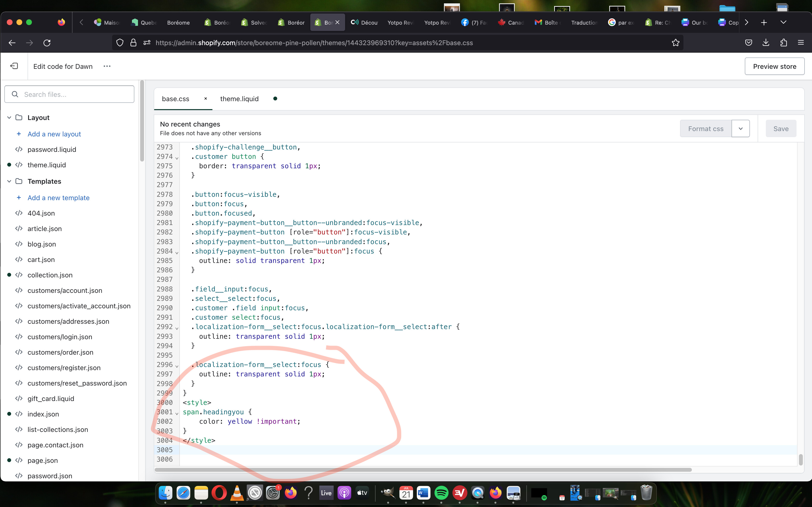Open Firefox hamburger application menu
812x507 pixels.
click(x=801, y=42)
